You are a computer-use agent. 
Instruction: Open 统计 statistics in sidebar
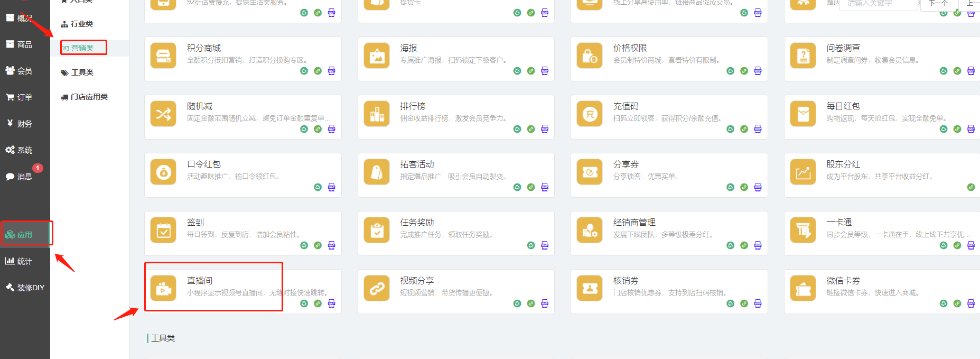(24, 261)
